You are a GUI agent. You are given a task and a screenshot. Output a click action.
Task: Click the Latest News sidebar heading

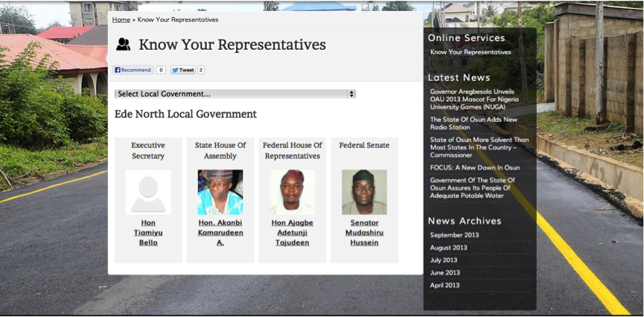pyautogui.click(x=459, y=77)
